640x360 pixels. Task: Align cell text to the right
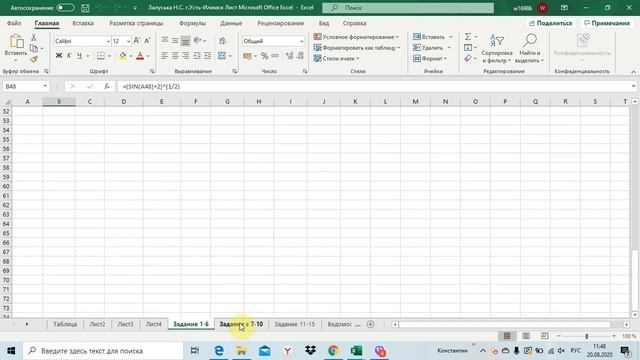[x=185, y=56]
